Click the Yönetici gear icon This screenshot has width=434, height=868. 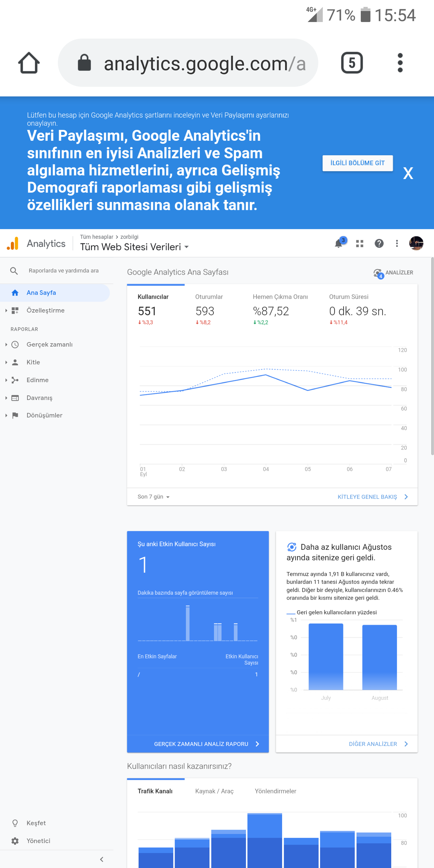[x=15, y=841]
